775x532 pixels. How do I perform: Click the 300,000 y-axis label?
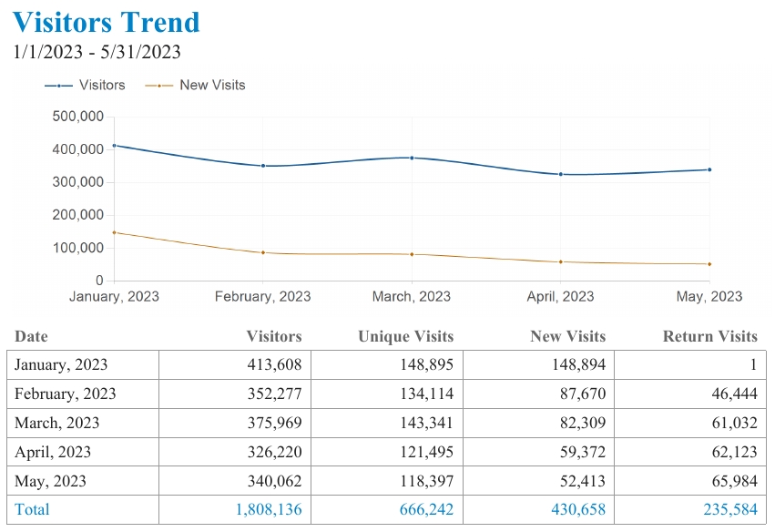(78, 182)
